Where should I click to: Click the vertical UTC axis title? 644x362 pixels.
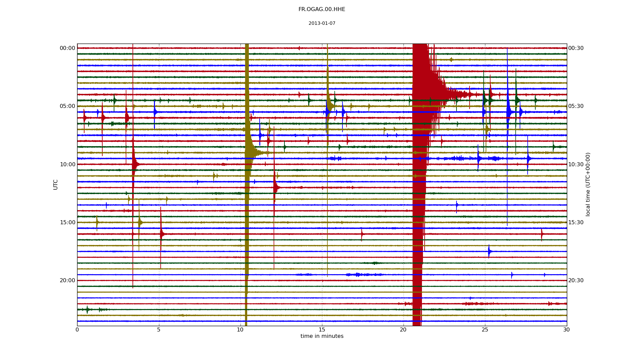(56, 185)
